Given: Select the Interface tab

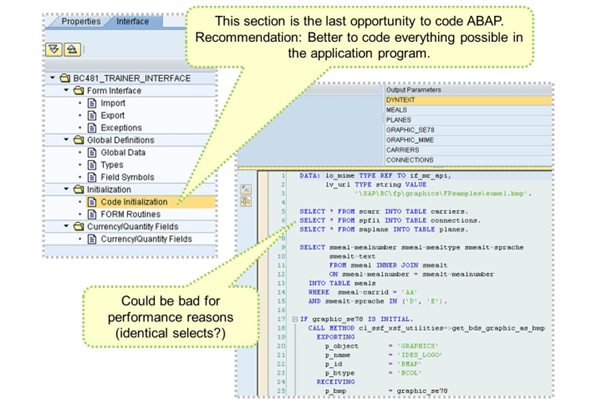Looking at the screenshot, I should 132,21.
